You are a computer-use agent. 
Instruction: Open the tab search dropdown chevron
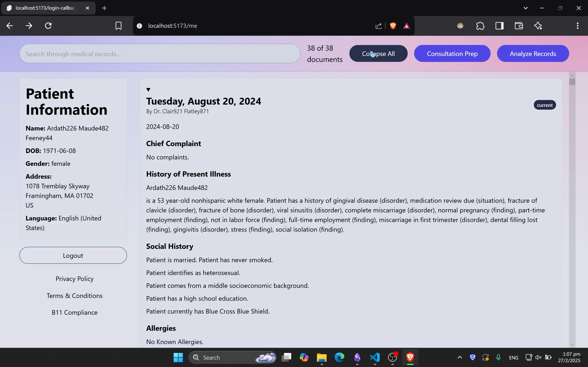tap(526, 8)
